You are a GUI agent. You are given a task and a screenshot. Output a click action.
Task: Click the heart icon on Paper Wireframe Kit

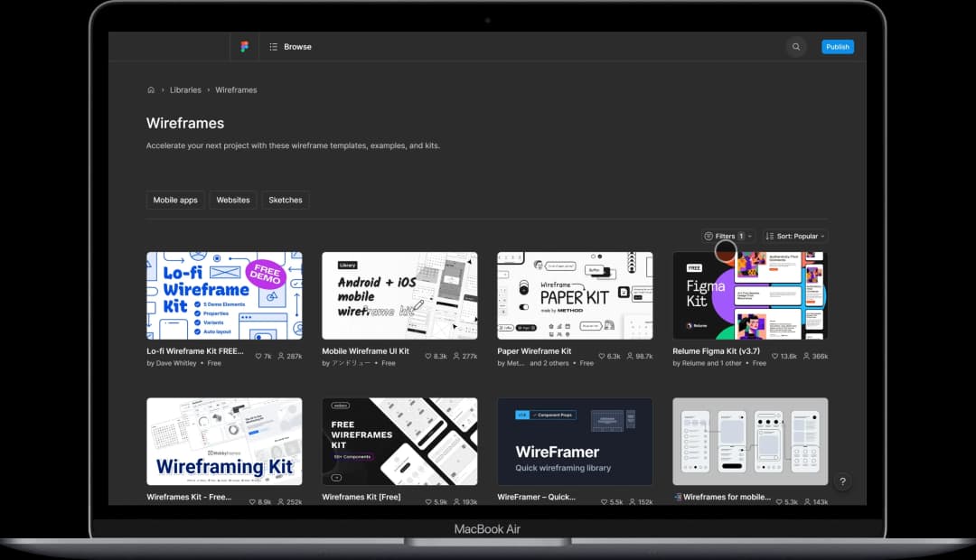603,356
